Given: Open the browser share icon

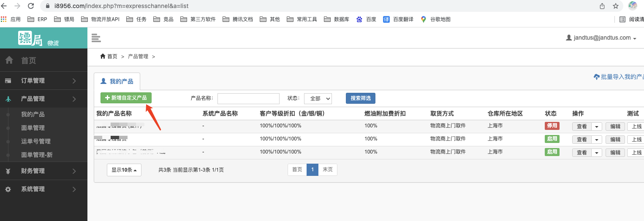Looking at the screenshot, I should point(602,6).
